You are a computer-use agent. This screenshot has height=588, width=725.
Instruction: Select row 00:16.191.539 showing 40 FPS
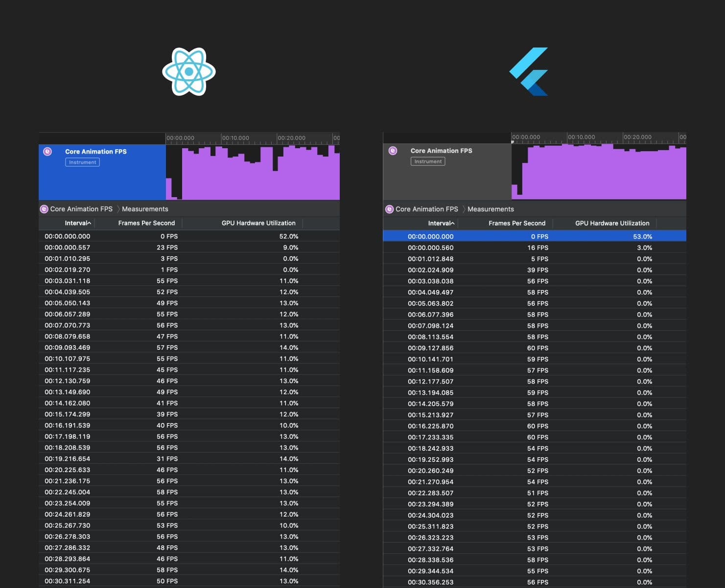189,426
